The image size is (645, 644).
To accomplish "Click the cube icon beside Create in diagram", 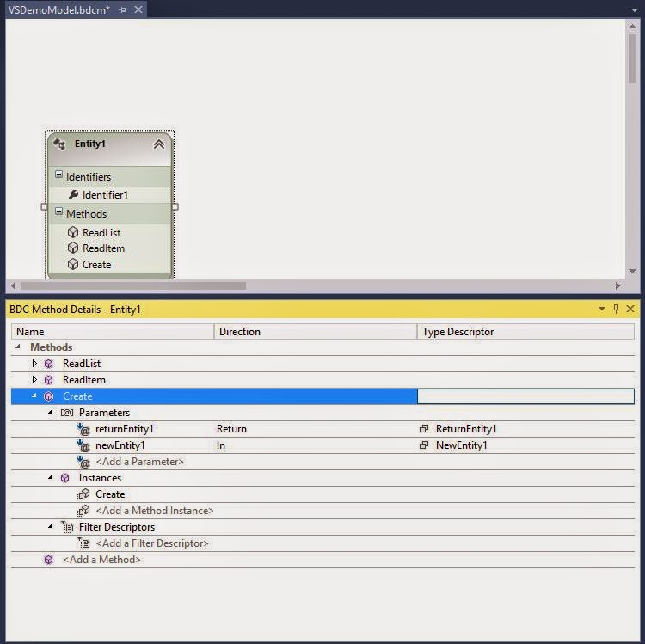I will pos(73,264).
